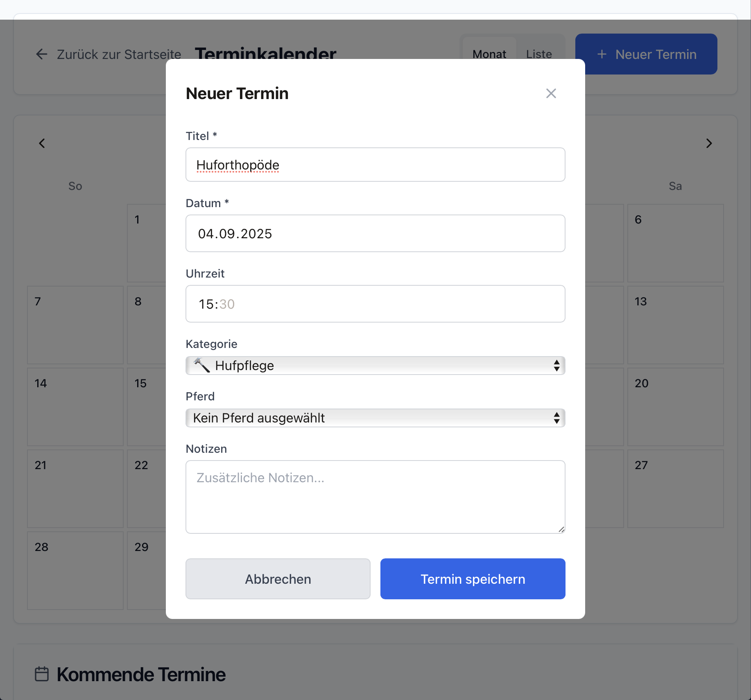Click the Uhrzeit time field

(x=375, y=304)
